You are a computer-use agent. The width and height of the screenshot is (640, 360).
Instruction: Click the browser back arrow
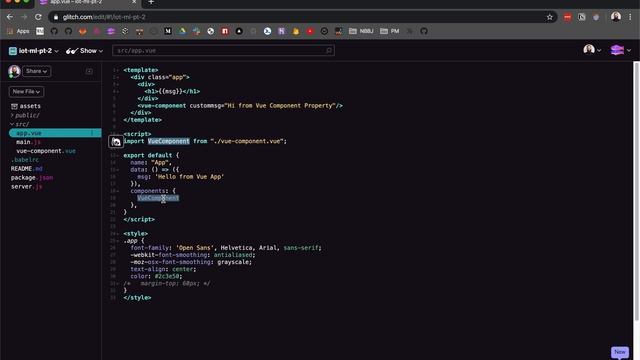pos(10,17)
